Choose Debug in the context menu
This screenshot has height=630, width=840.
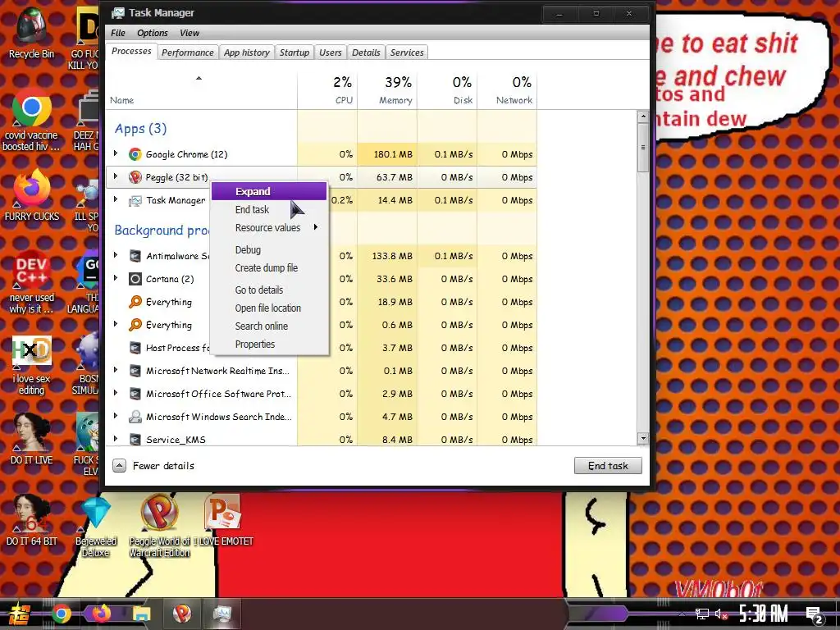[269, 249]
